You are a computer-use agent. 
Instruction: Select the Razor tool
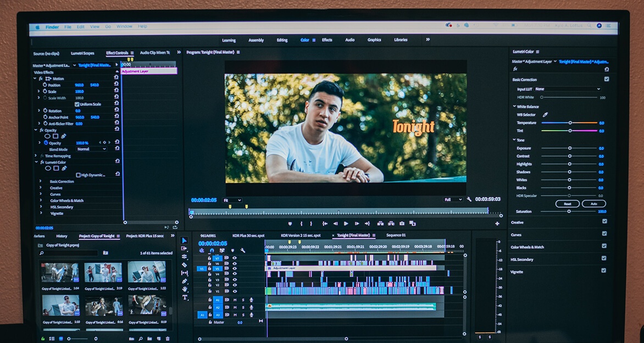point(184,265)
